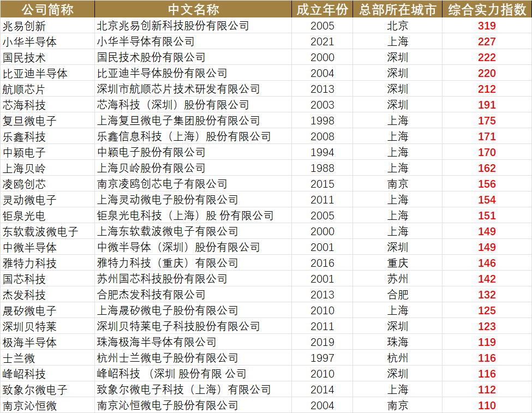Click the city cell 重庆
The image size is (532, 413).
[x=397, y=263]
